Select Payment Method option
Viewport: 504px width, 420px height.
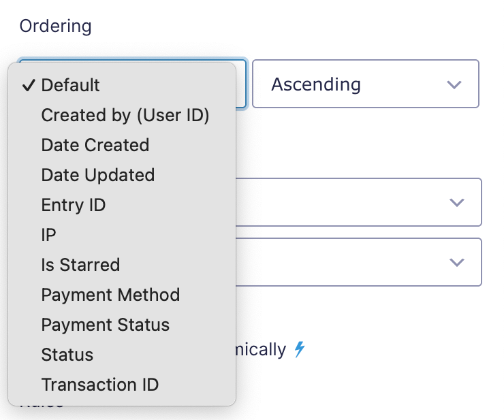click(x=122, y=294)
